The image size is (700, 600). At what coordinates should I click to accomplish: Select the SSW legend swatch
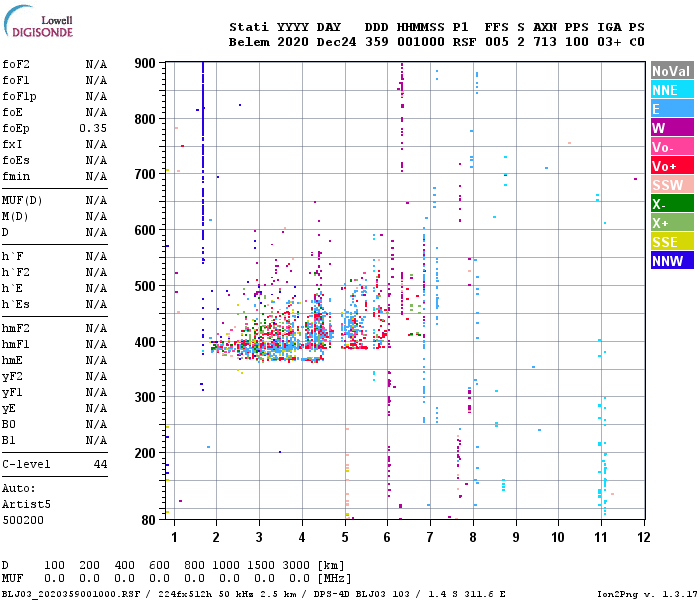click(x=672, y=185)
